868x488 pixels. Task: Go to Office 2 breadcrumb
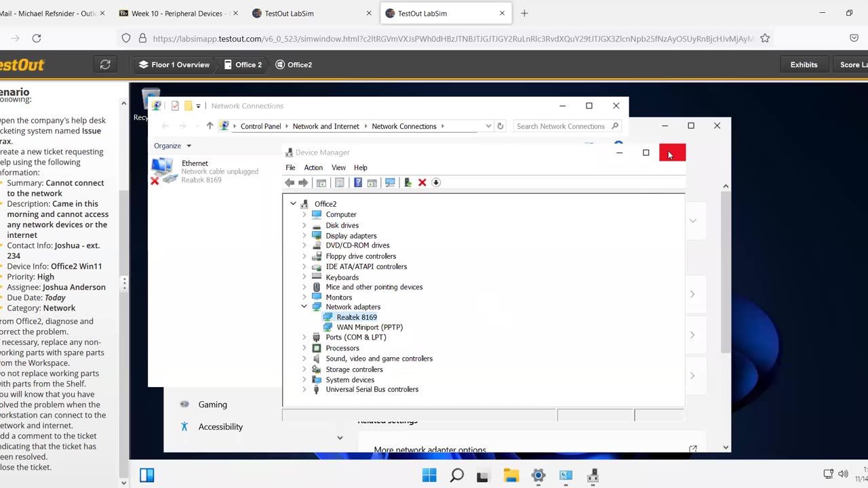point(243,64)
